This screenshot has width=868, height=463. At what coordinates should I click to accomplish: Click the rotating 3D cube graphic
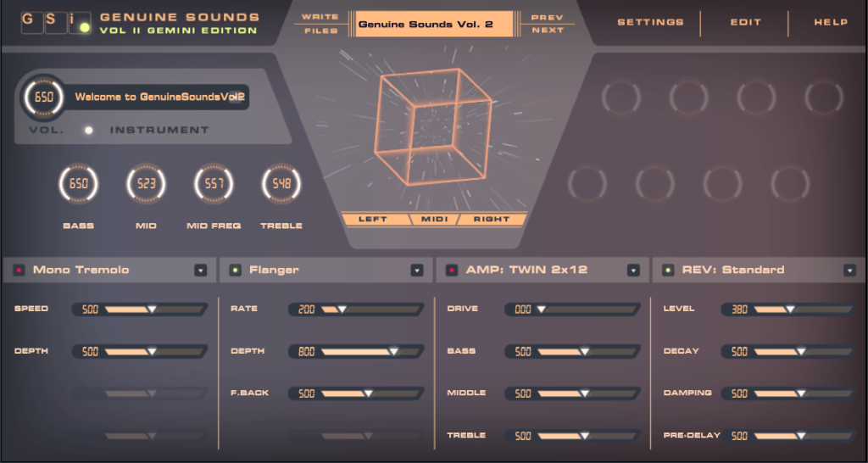pyautogui.click(x=435, y=127)
